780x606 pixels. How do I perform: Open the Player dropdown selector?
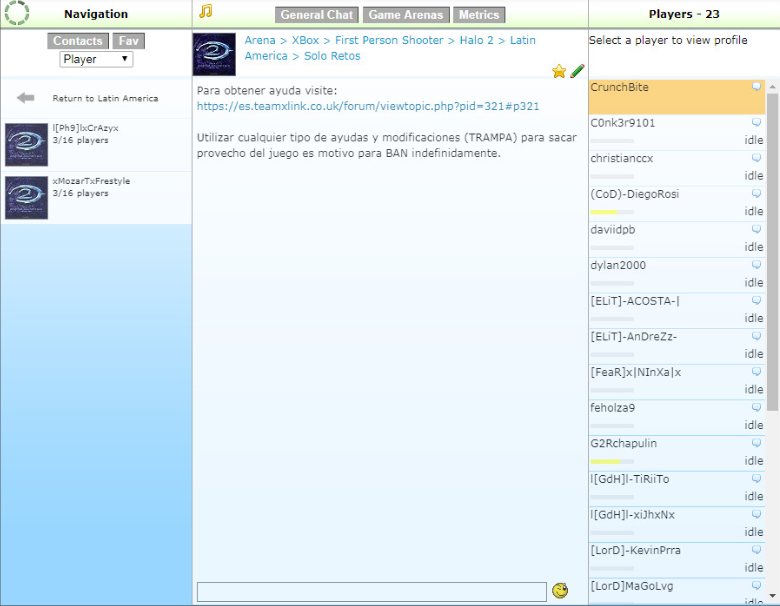[96, 59]
